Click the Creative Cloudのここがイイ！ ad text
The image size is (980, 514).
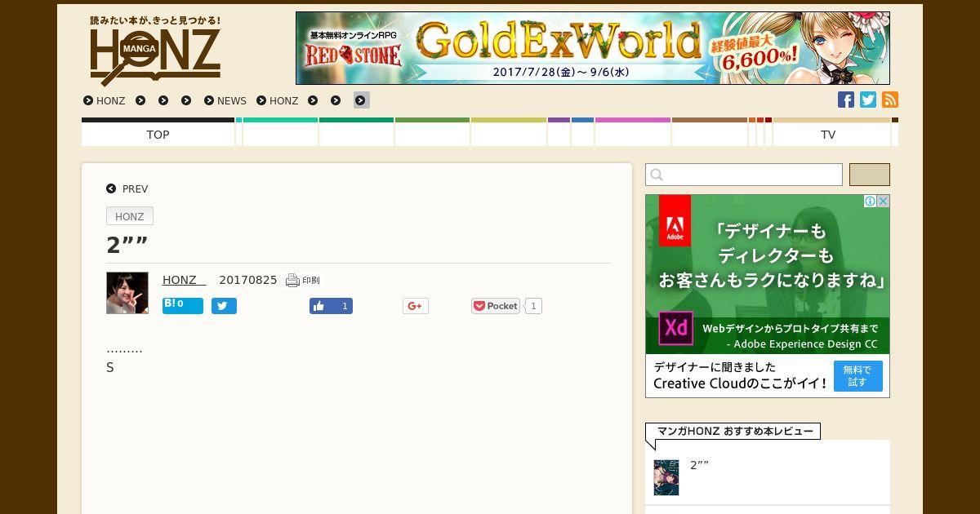740,383
